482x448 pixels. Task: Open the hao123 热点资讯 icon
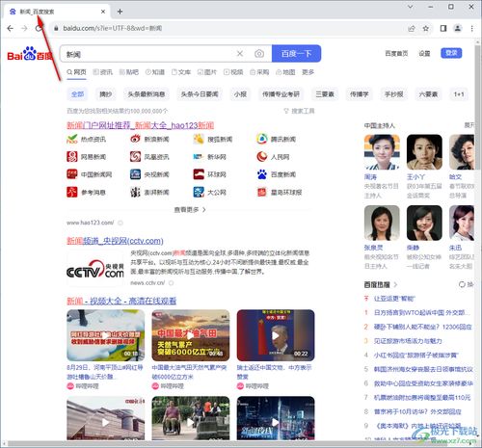pos(71,139)
